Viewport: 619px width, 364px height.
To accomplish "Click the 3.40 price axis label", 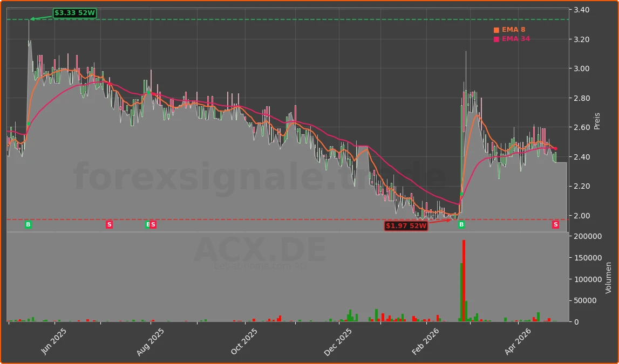I will click(581, 10).
